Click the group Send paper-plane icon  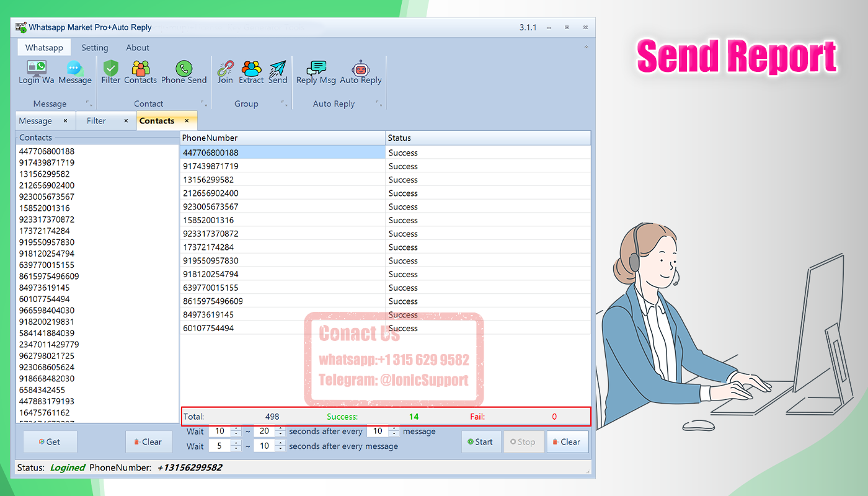pyautogui.click(x=278, y=73)
